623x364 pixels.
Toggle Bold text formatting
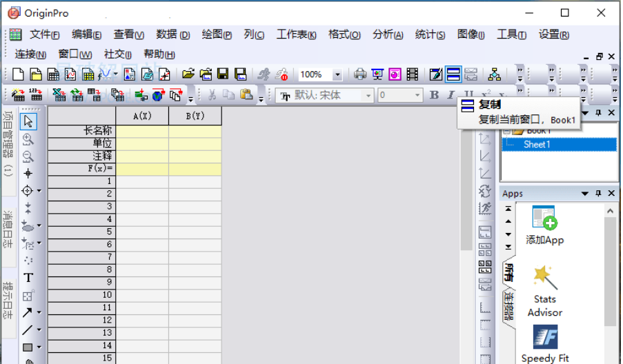[x=434, y=95]
